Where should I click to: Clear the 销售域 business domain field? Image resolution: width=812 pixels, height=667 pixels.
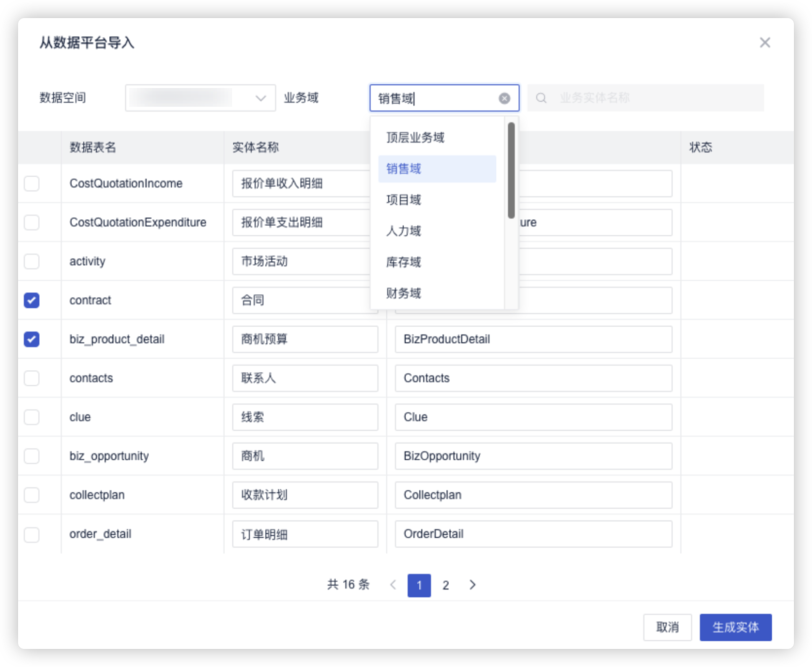click(x=504, y=99)
